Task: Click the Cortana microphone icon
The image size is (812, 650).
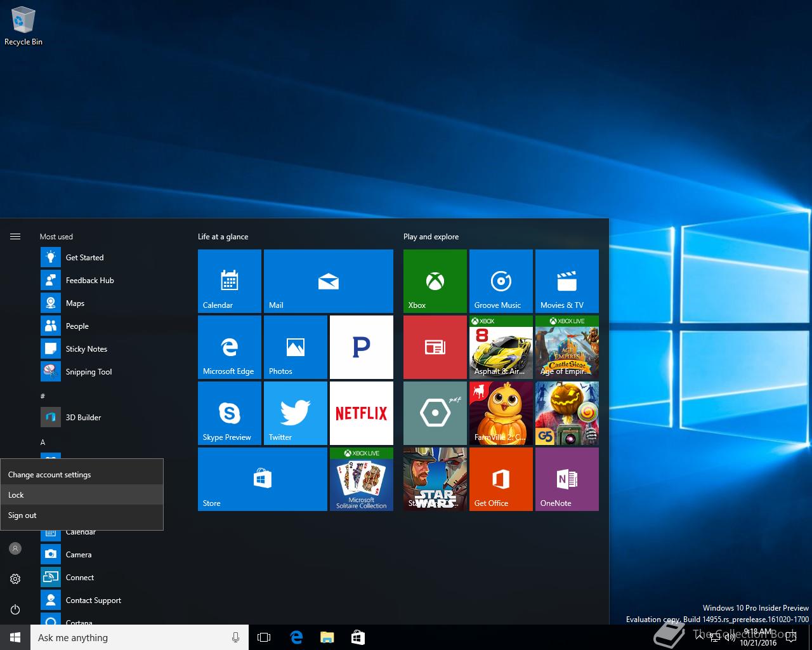Action: pyautogui.click(x=235, y=637)
